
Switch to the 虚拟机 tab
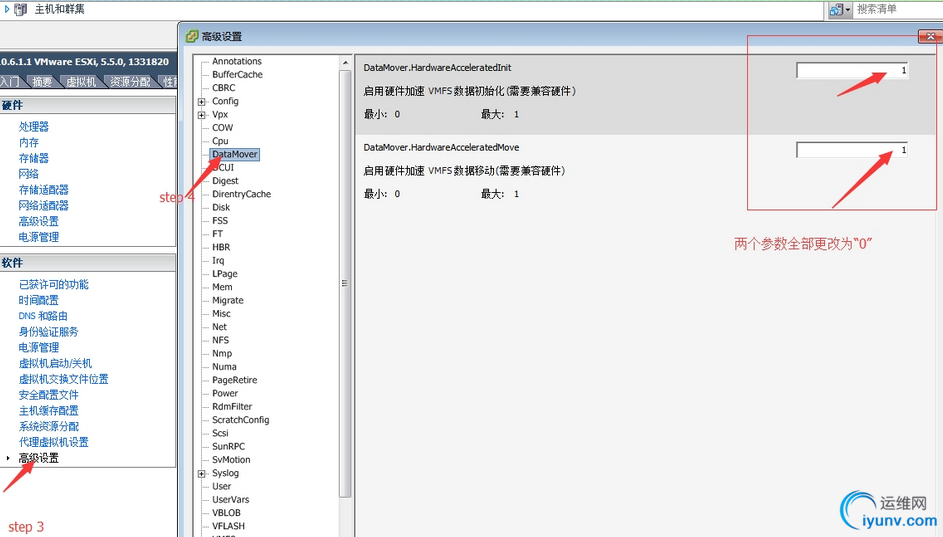point(81,82)
